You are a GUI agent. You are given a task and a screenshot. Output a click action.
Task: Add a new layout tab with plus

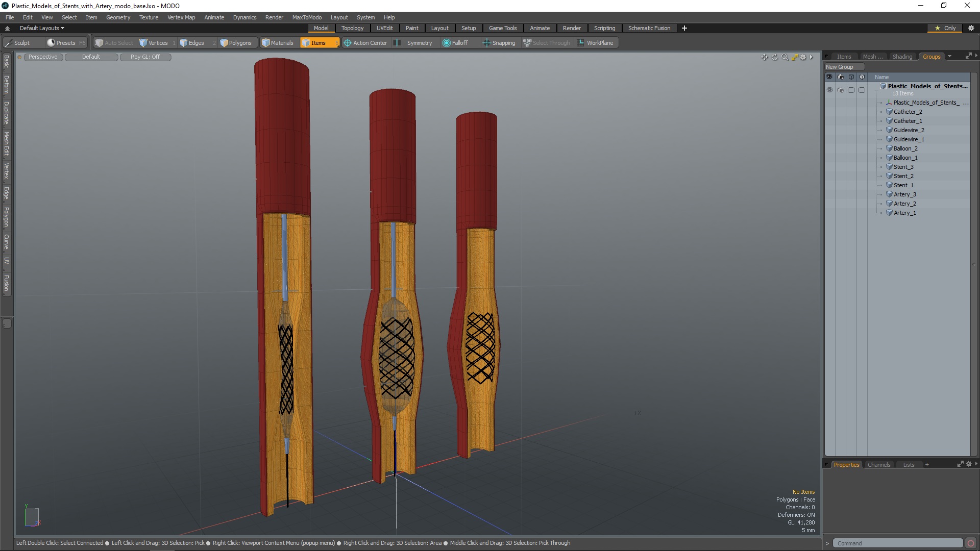(x=684, y=28)
